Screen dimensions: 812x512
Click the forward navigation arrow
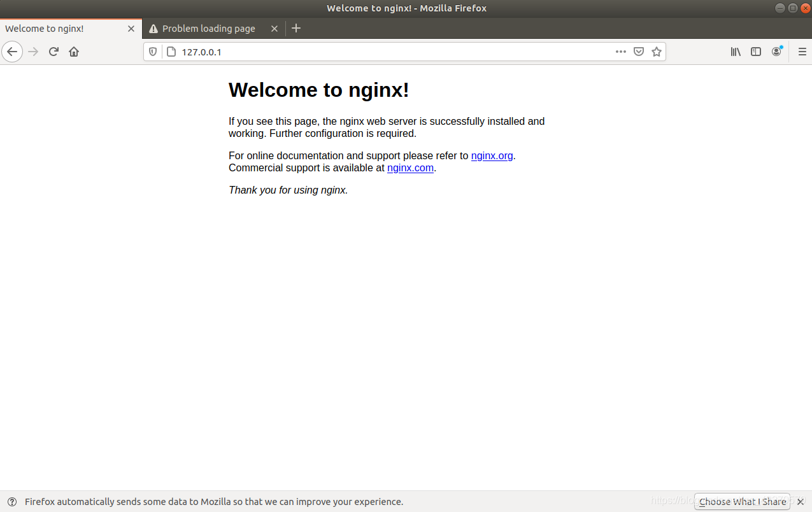(x=34, y=52)
